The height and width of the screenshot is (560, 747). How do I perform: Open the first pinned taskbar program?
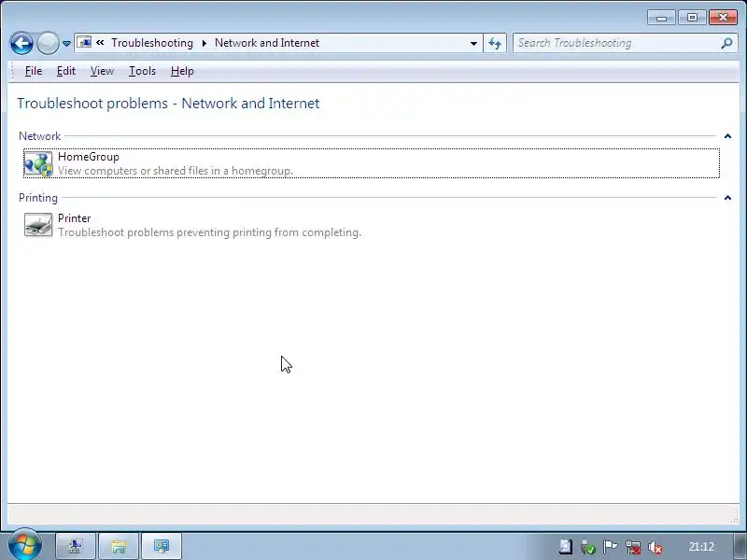tap(76, 546)
